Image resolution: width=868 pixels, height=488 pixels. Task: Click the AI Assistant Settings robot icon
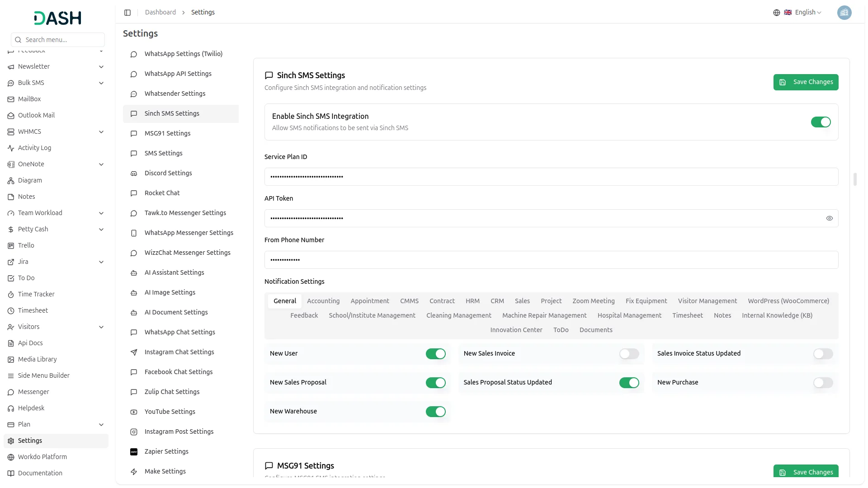click(134, 273)
